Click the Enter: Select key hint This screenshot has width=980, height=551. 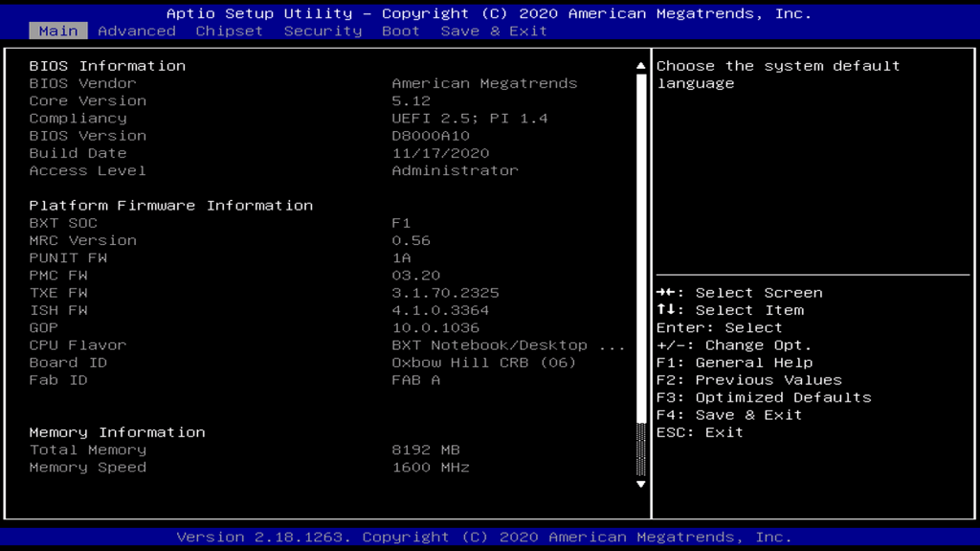[x=720, y=328]
